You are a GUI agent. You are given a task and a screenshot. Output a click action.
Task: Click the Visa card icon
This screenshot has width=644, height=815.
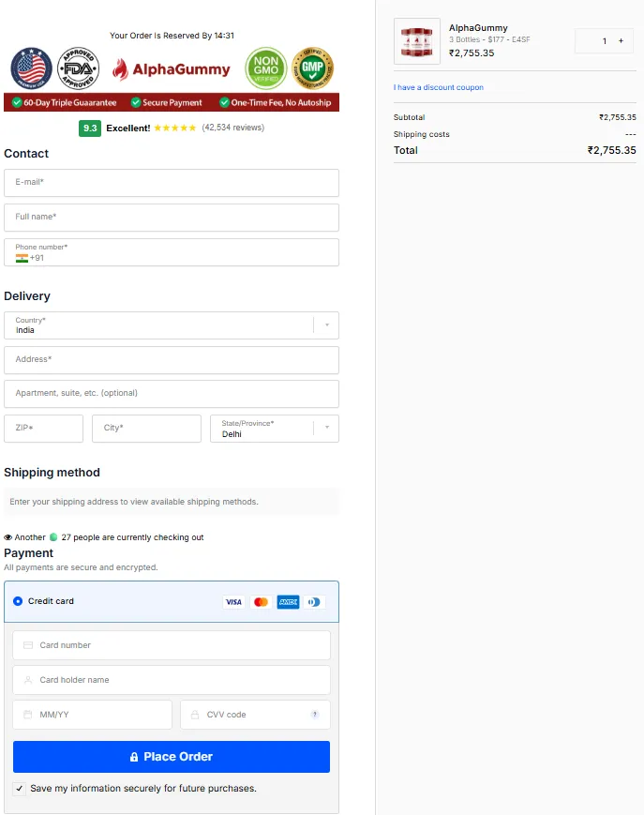pyautogui.click(x=233, y=602)
